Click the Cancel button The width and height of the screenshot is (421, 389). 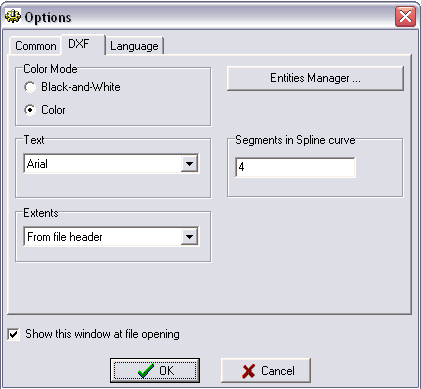(266, 371)
